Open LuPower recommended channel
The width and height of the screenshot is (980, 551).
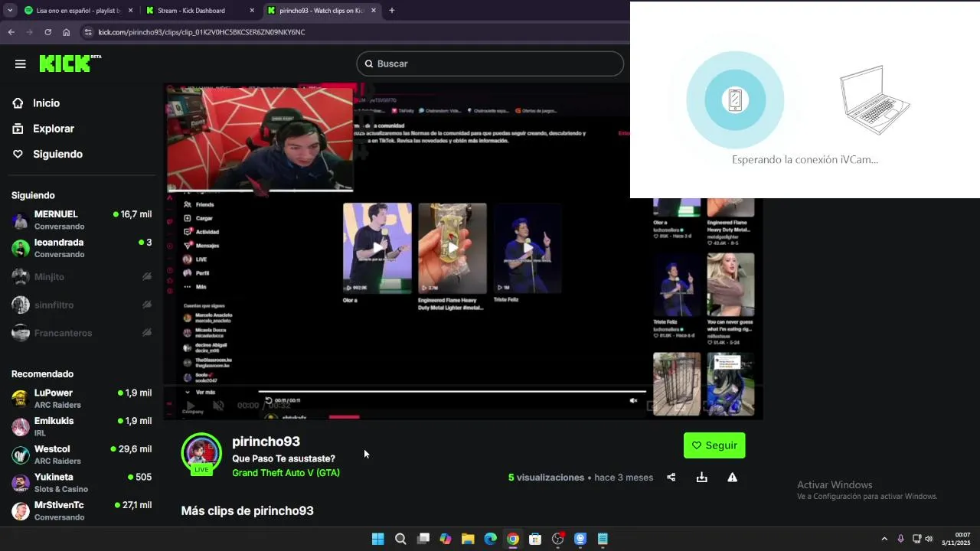click(81, 399)
